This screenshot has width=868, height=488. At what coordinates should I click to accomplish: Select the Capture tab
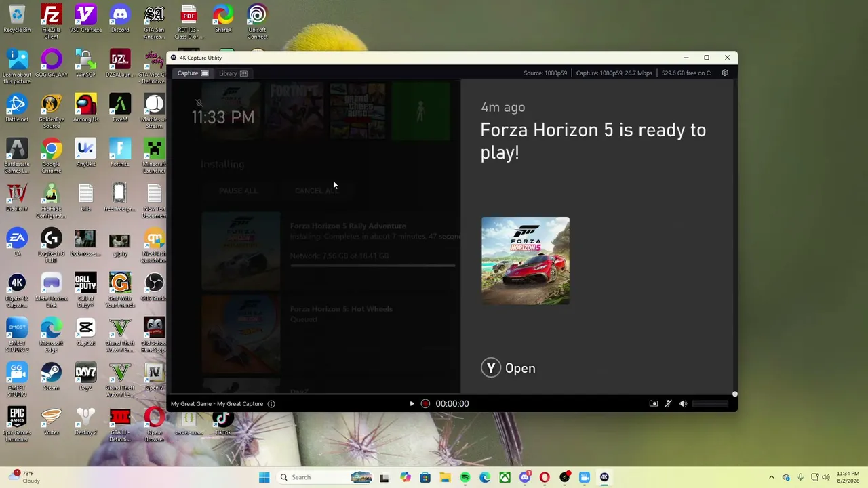[193, 73]
